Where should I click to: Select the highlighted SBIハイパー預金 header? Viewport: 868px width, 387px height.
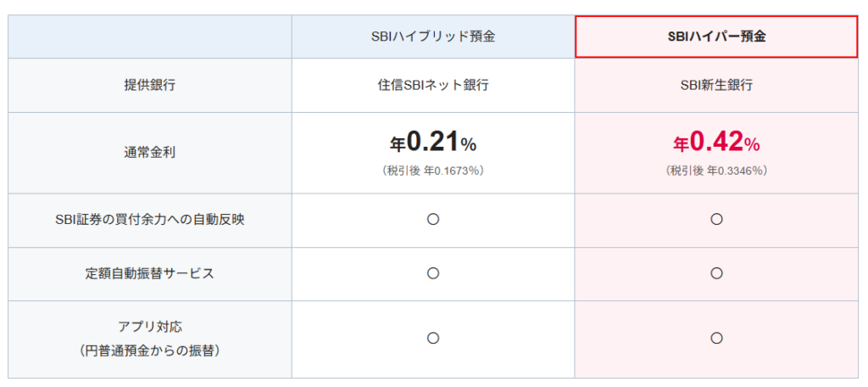pos(716,37)
